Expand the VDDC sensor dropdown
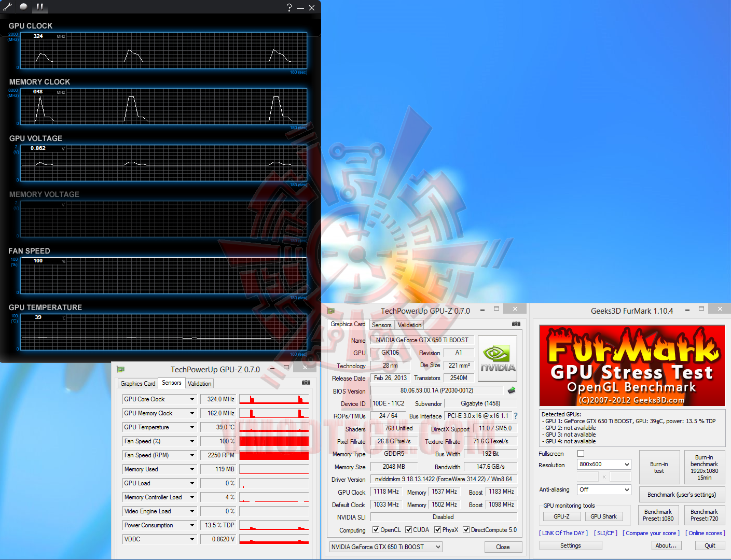 click(x=192, y=539)
